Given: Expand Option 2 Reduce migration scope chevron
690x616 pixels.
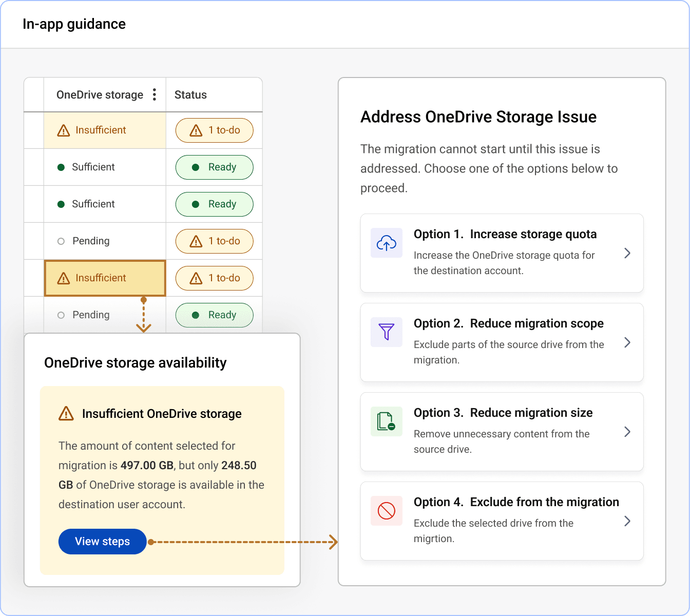Looking at the screenshot, I should (x=627, y=342).
